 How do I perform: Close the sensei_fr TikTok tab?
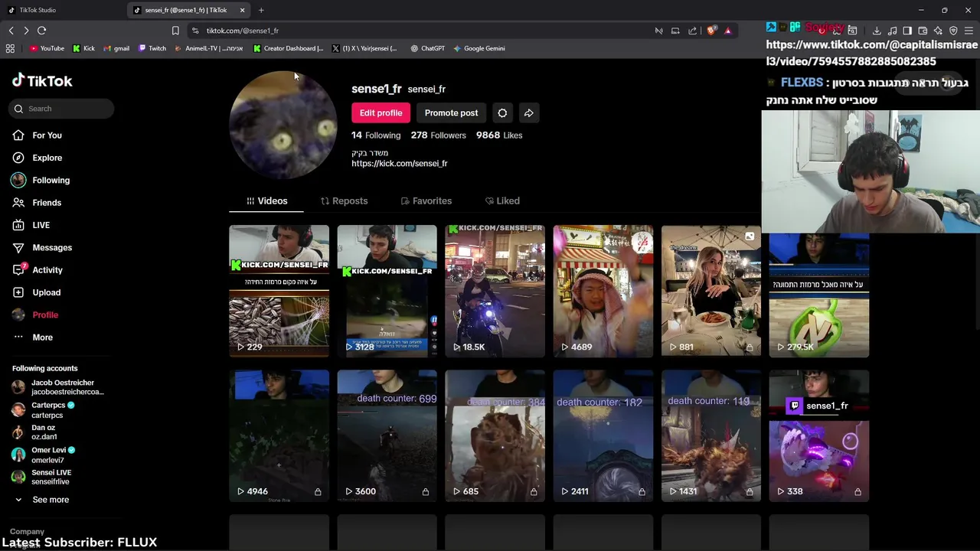243,10
